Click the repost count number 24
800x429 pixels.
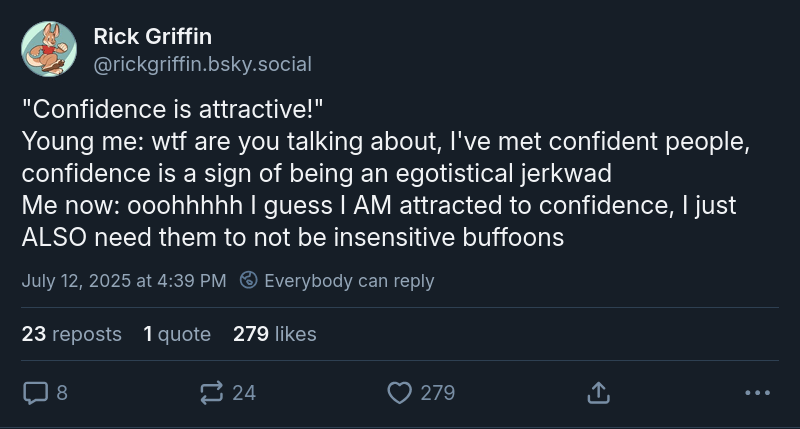point(244,393)
